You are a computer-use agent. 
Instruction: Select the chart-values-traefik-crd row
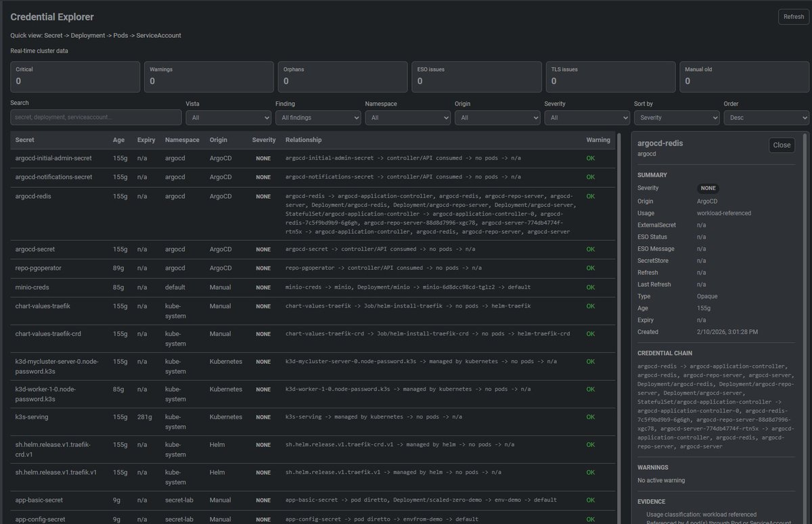tap(313, 338)
